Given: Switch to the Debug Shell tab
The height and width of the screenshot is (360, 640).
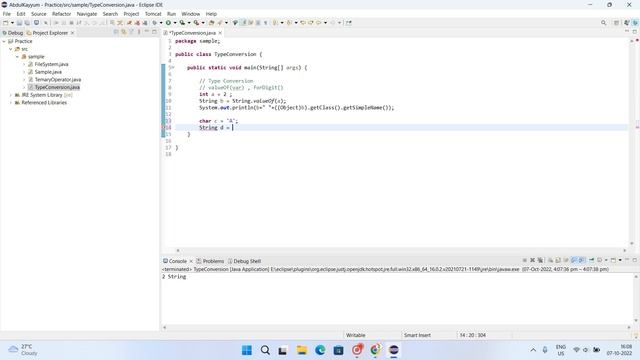Looking at the screenshot, I should pyautogui.click(x=244, y=261).
